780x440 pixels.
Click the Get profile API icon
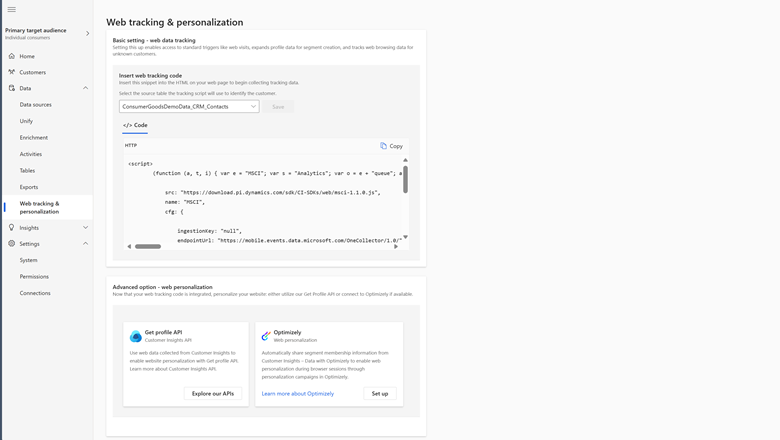136,336
